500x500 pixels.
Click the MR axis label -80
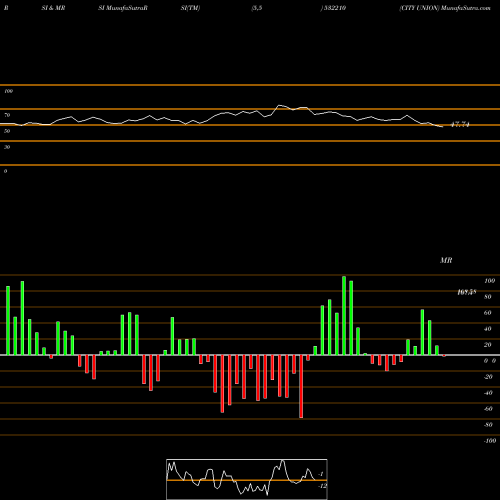[x=488, y=425]
